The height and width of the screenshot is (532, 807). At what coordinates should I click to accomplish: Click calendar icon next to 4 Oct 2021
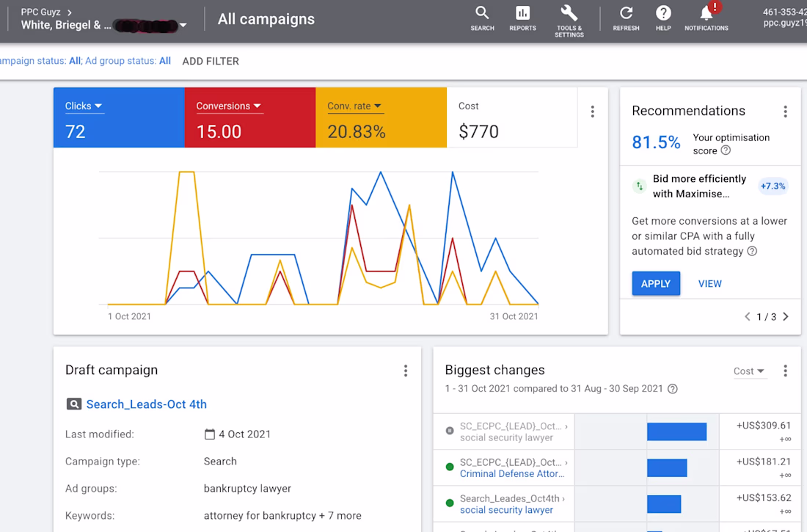[210, 434]
